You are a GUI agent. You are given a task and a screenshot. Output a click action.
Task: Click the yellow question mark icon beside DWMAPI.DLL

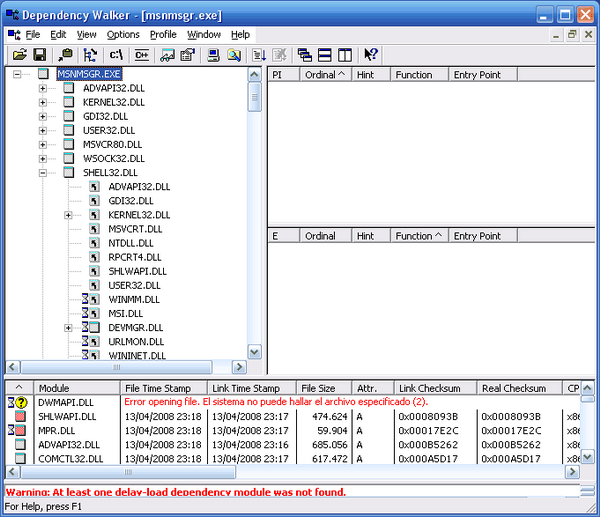tap(21, 402)
